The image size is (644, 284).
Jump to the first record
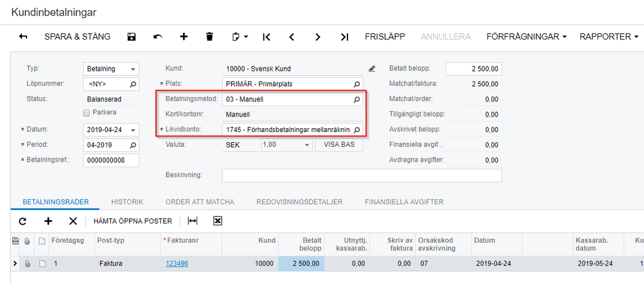point(266,37)
